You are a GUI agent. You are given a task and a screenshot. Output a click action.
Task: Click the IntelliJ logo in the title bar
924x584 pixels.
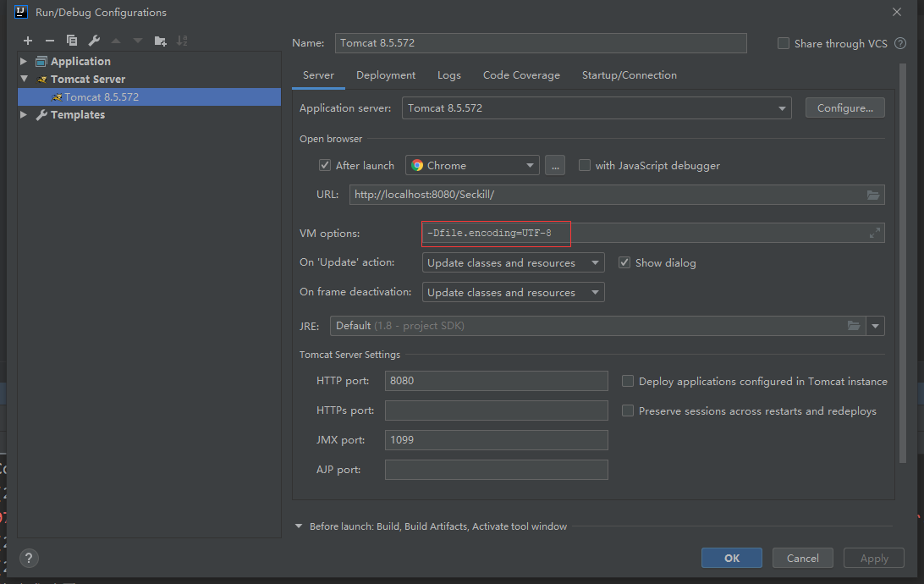click(x=20, y=12)
